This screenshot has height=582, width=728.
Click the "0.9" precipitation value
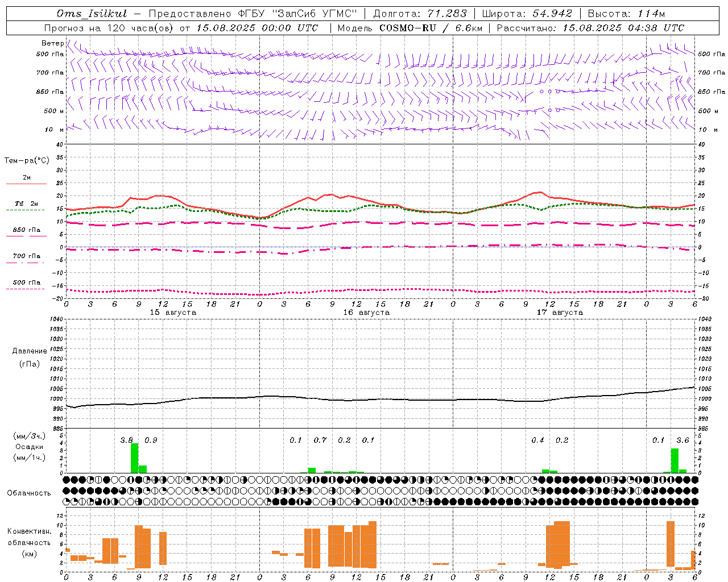click(151, 440)
